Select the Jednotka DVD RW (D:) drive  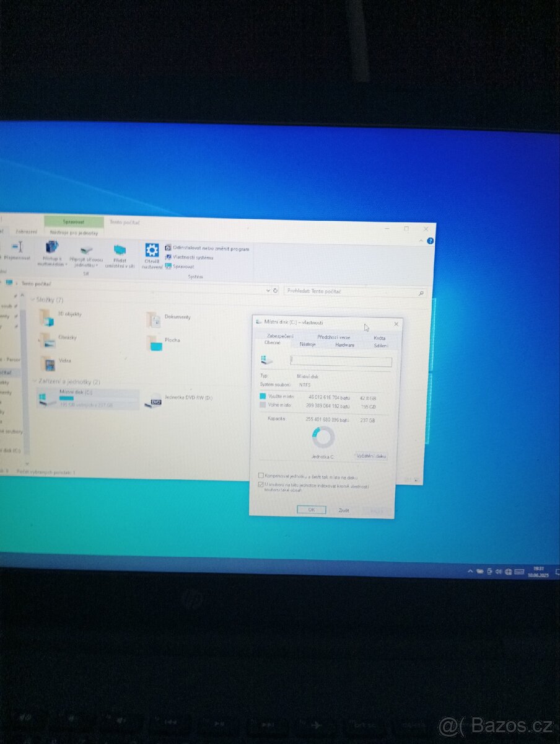coord(178,400)
